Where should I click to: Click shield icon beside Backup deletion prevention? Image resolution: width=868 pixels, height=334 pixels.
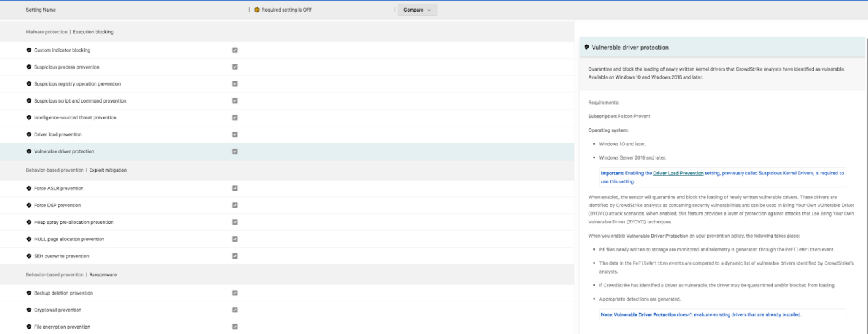coord(28,293)
